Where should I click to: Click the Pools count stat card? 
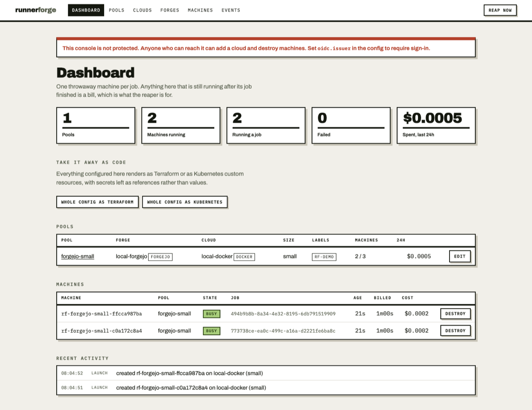(96, 125)
